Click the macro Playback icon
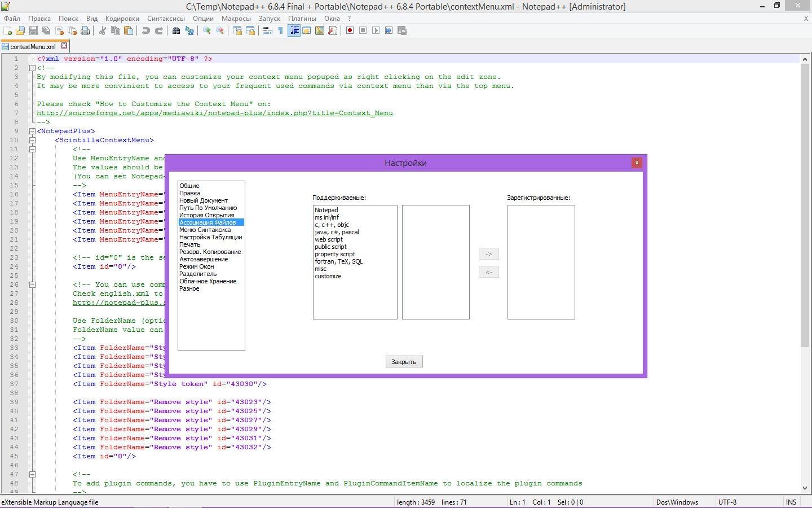Viewport: 812px width, 508px height. tap(376, 30)
